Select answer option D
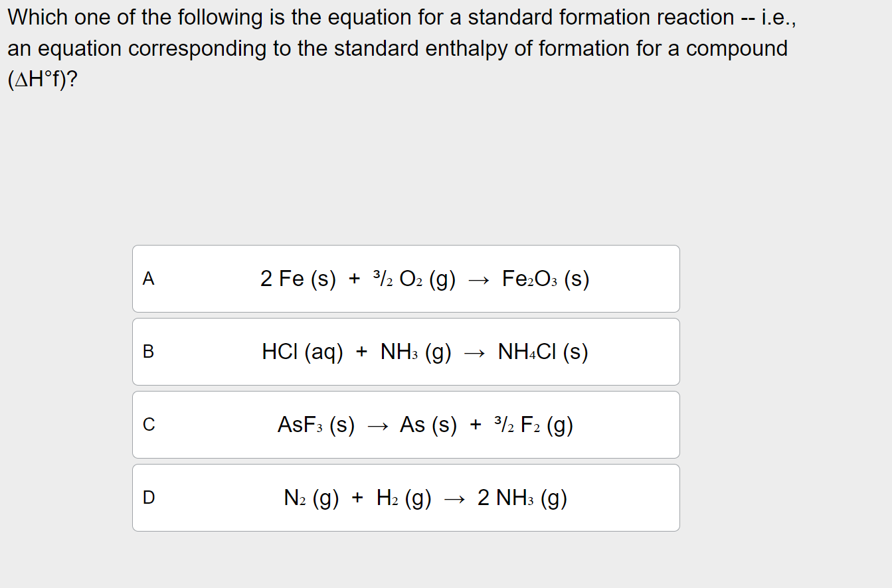This screenshot has height=588, width=892. pos(406,497)
